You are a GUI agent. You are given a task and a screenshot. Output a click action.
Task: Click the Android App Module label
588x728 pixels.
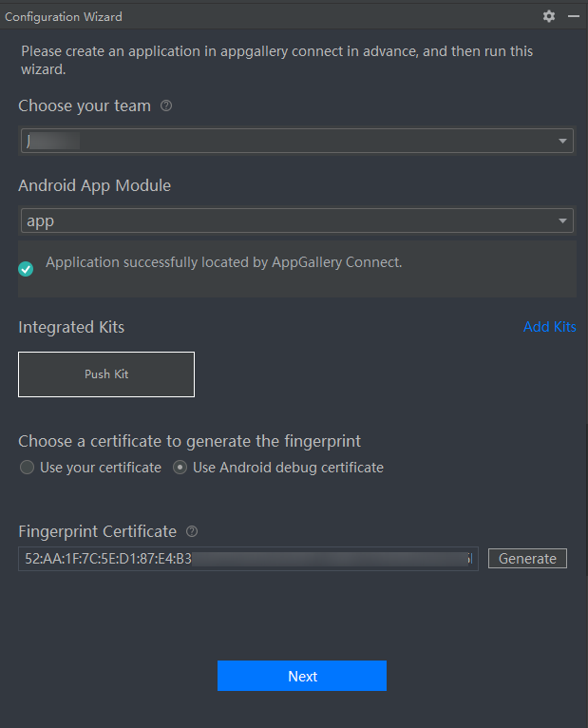(94, 185)
